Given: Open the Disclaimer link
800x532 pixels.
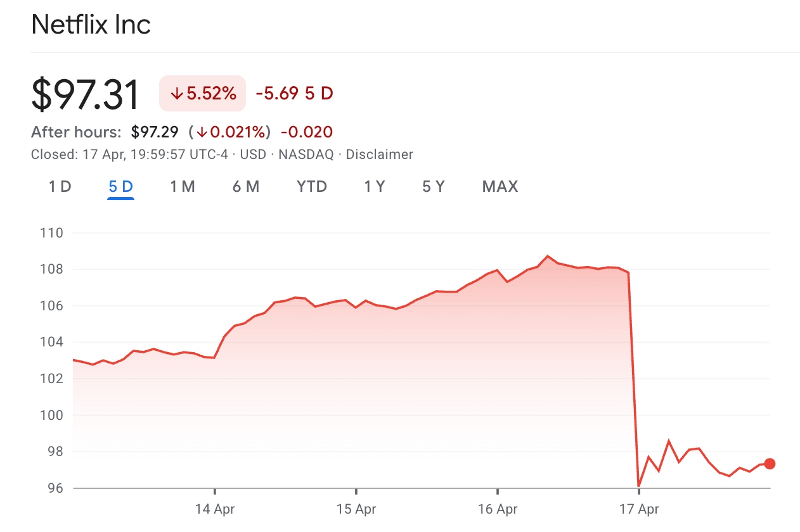Looking at the screenshot, I should click(x=380, y=154).
